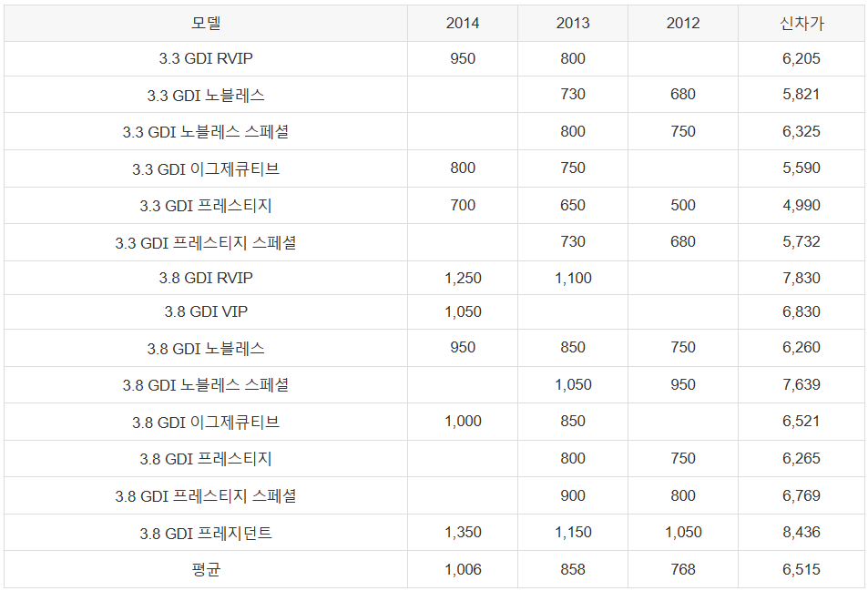Select the 3.3 GDI 노블레스 스페셜 model name

pos(205,132)
